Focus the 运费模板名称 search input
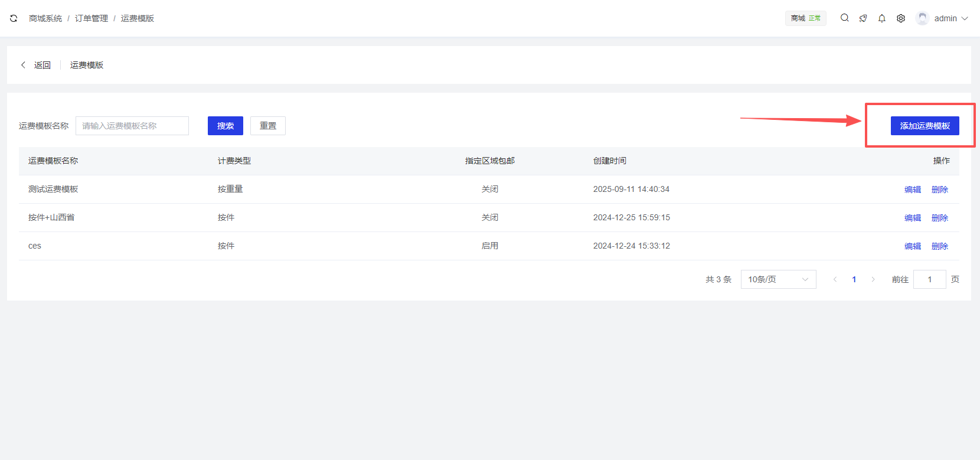 [132, 126]
